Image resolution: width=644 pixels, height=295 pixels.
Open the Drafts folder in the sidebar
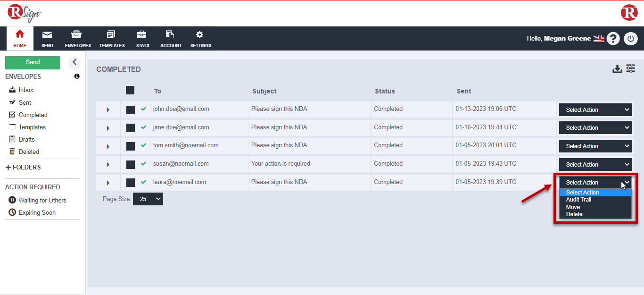pyautogui.click(x=26, y=139)
